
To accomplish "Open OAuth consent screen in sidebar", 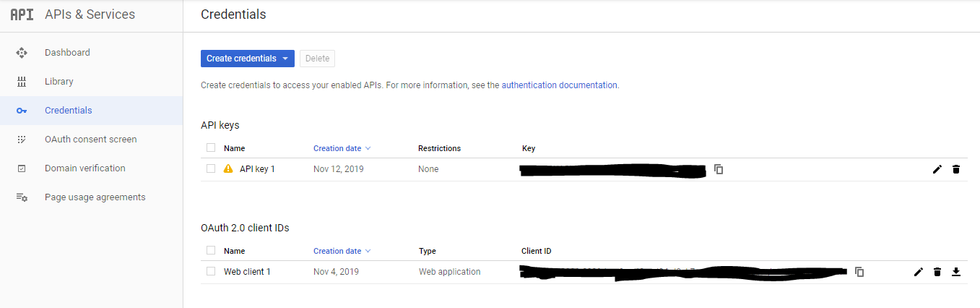I will 90,140.
